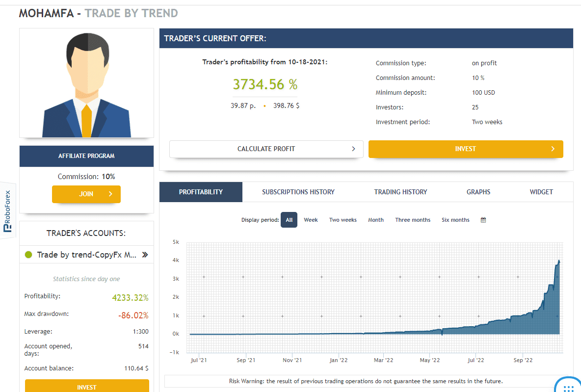The image size is (581, 392).
Task: Open the Profitability tab
Action: click(201, 192)
